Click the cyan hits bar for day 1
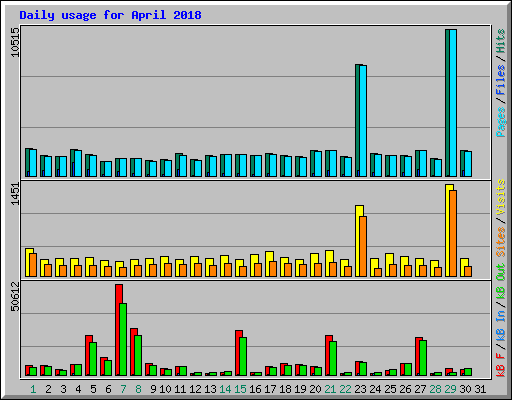The image size is (512, 400). point(33,163)
